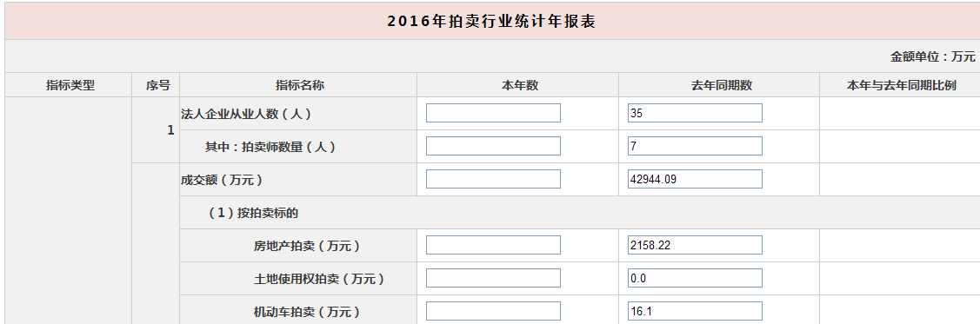Focus this-year input for 土地使用权拍卖

point(493,279)
